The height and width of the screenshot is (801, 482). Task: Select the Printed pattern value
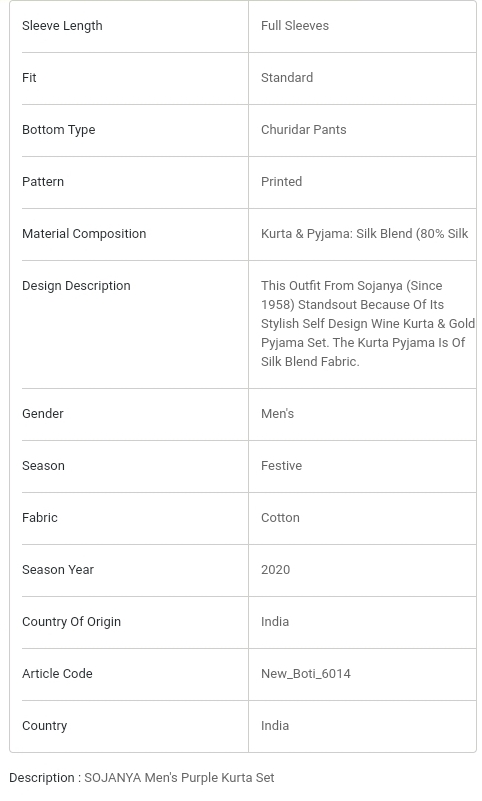click(x=281, y=182)
